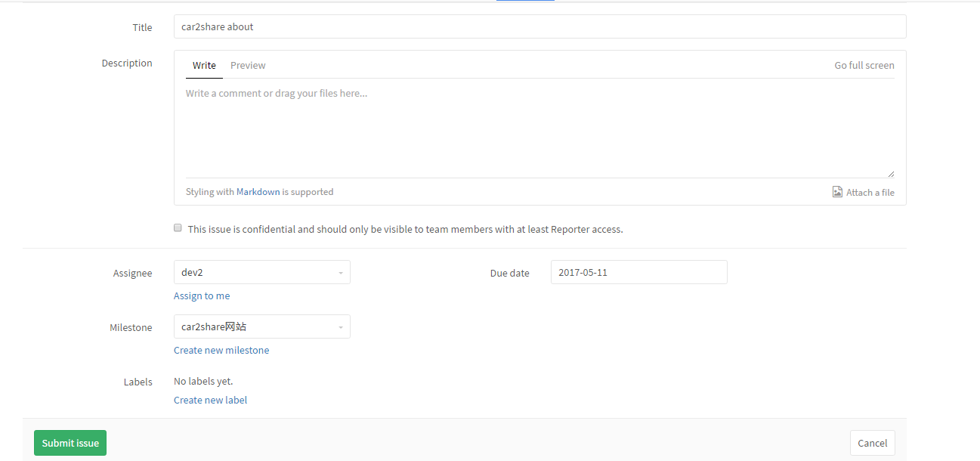
Task: Click the Attach a file image icon
Action: pyautogui.click(x=837, y=192)
